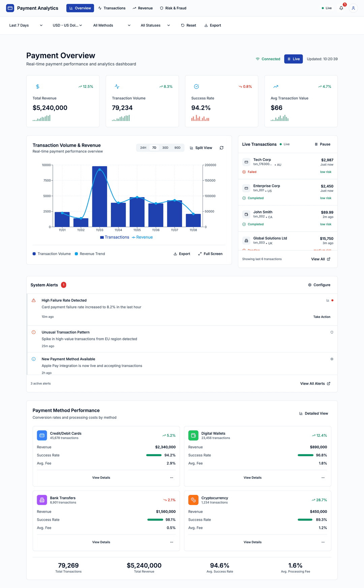Select the 30D time range

click(x=165, y=148)
